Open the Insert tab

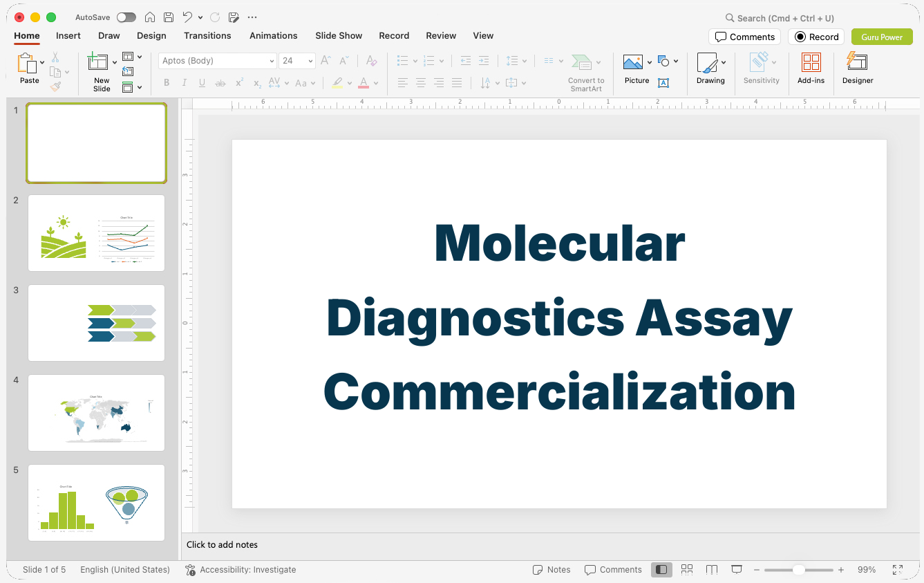(x=68, y=35)
